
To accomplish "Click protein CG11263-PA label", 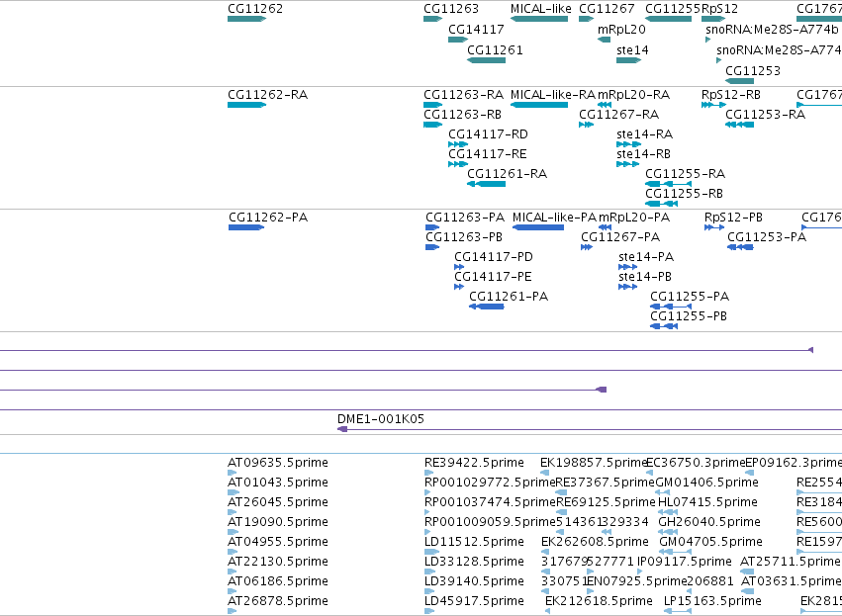I will pyautogui.click(x=465, y=218).
